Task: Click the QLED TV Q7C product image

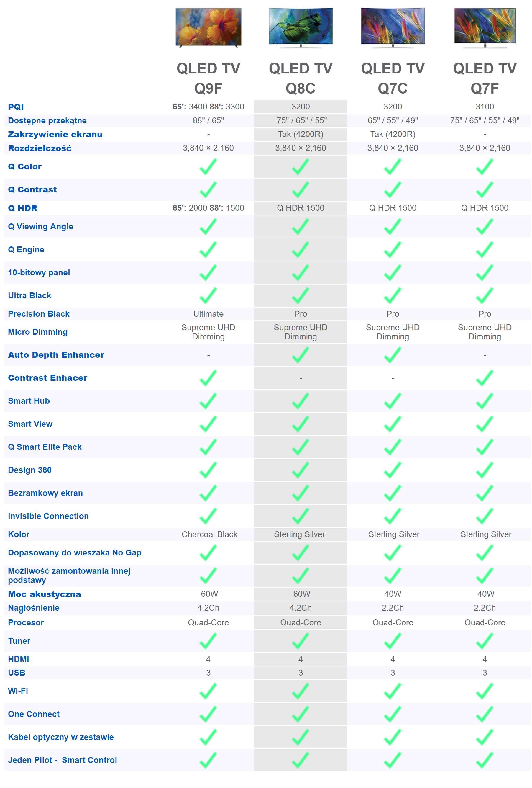Action: 393,27
